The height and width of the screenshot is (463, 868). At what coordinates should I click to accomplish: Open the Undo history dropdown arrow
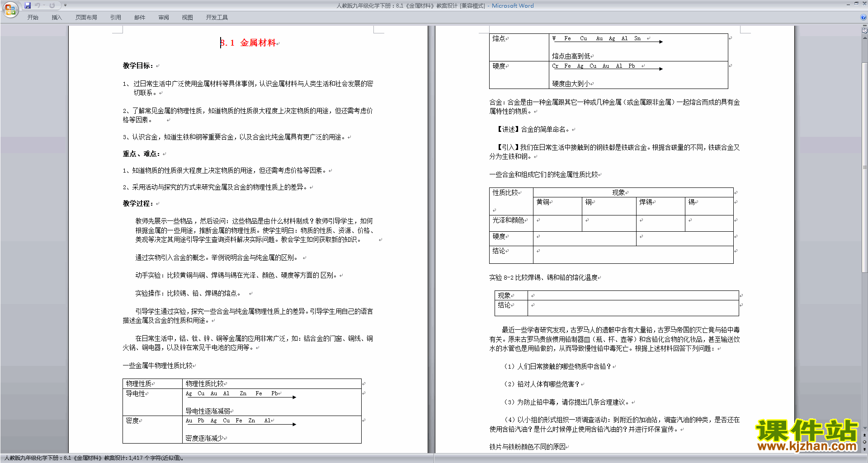pos(44,5)
